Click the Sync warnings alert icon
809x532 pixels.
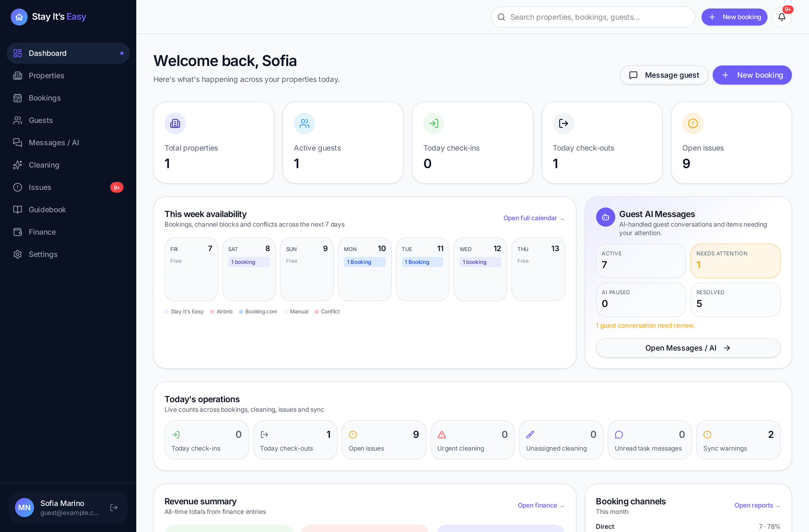707,434
